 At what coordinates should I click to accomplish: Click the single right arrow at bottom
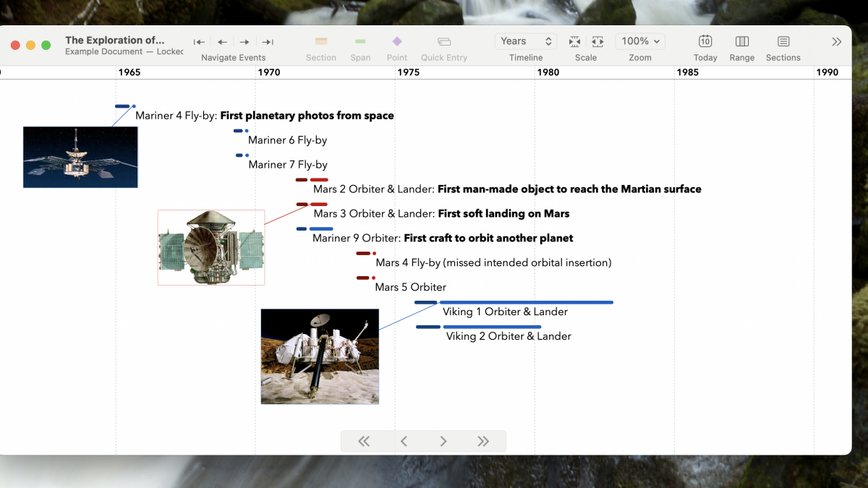tap(443, 442)
